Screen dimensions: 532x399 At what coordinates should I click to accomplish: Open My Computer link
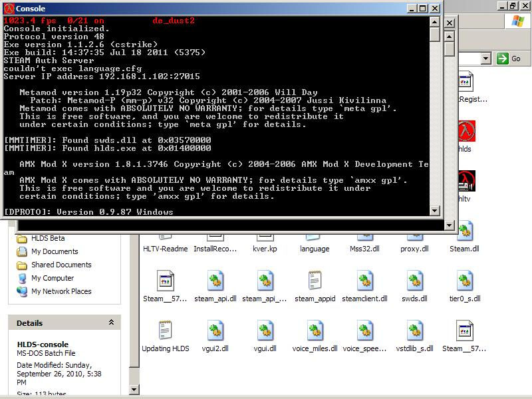(53, 278)
